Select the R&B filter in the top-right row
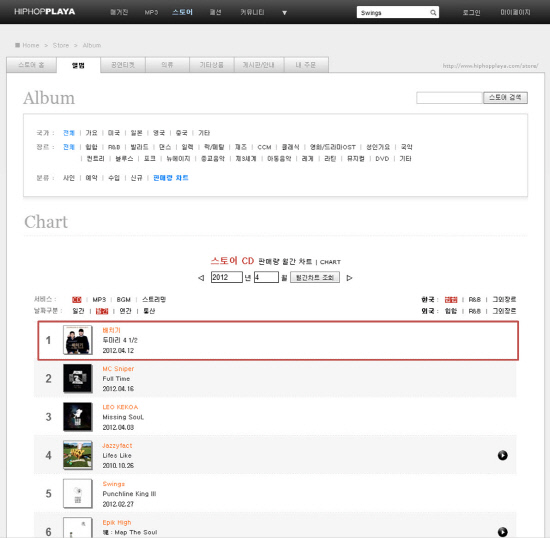Screen dimensions: 550x538 pyautogui.click(x=475, y=300)
